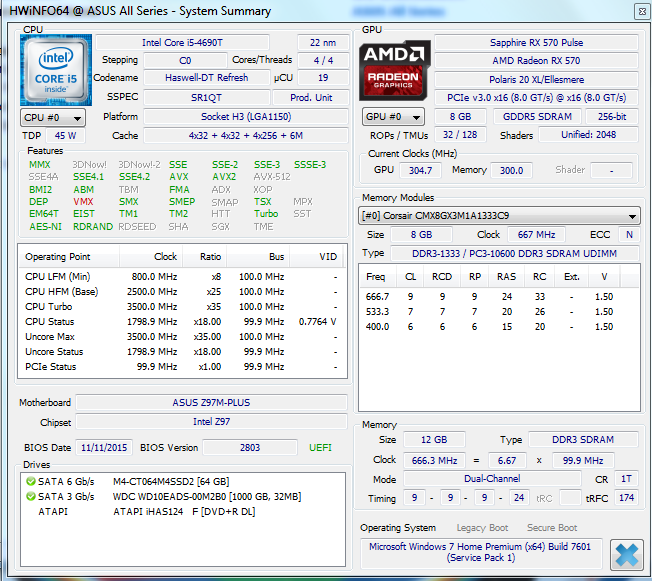652x581 pixels.
Task: Click the cache value 4x32 + 4x32 + 4x256 + 6M
Action: pyautogui.click(x=246, y=136)
